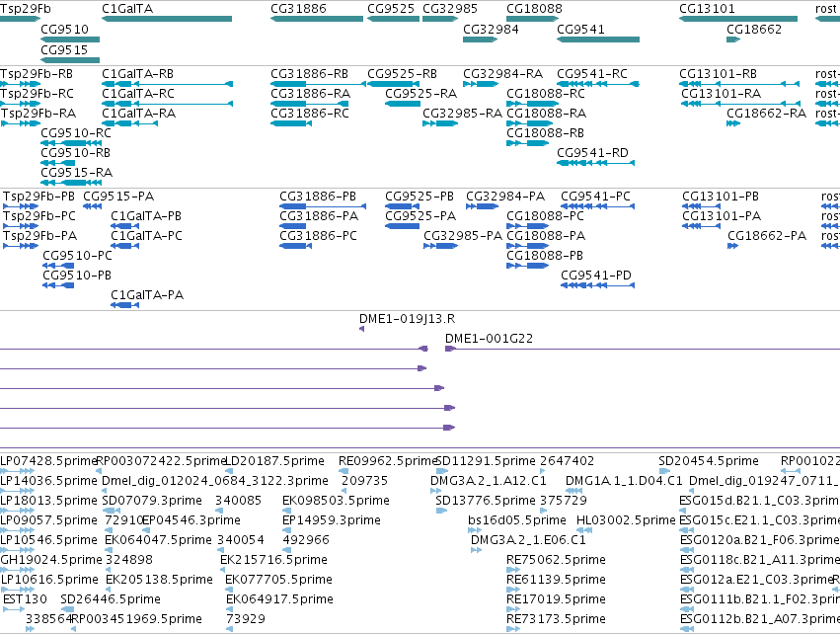Click the RE75062.5prime EST label
Image resolution: width=840 pixels, height=634 pixels.
[556, 560]
